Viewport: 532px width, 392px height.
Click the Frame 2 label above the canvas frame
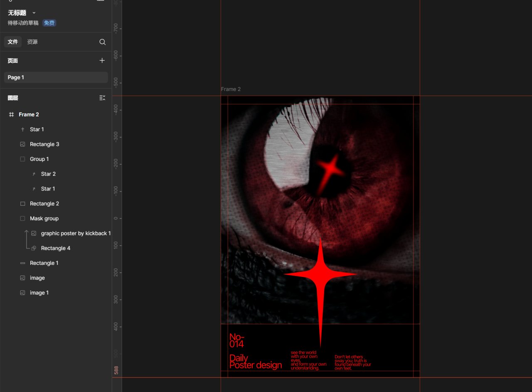(231, 89)
